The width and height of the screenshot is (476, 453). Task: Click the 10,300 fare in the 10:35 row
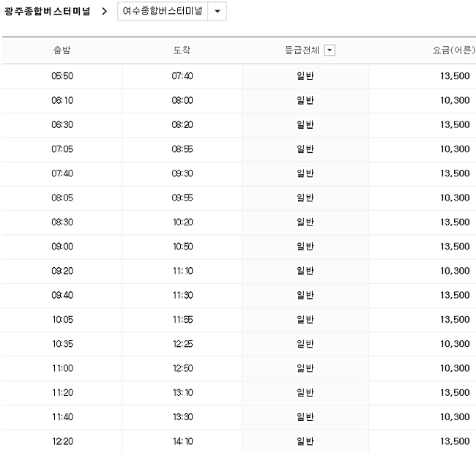(455, 344)
